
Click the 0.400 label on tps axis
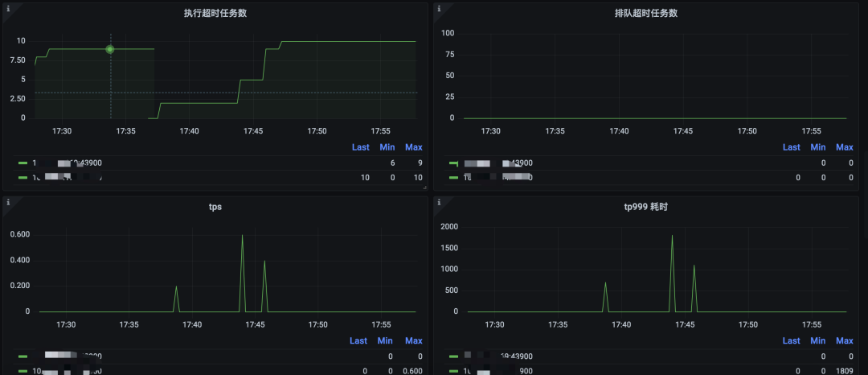tap(20, 261)
